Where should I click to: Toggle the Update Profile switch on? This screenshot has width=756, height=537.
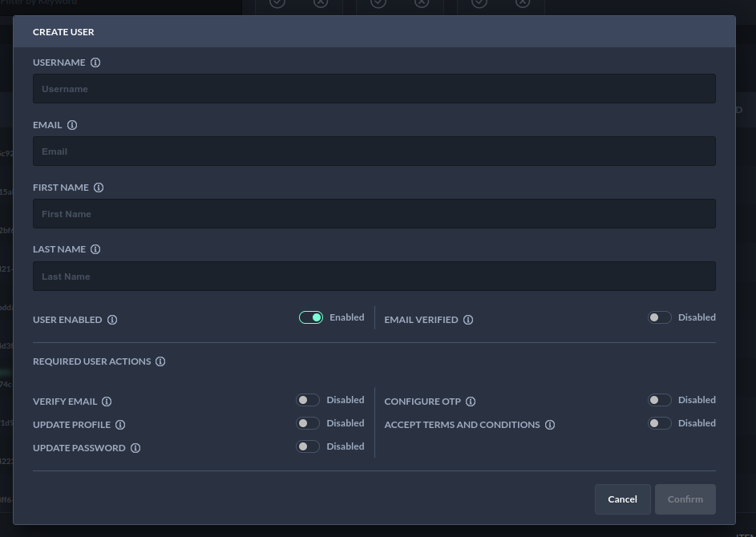click(308, 423)
